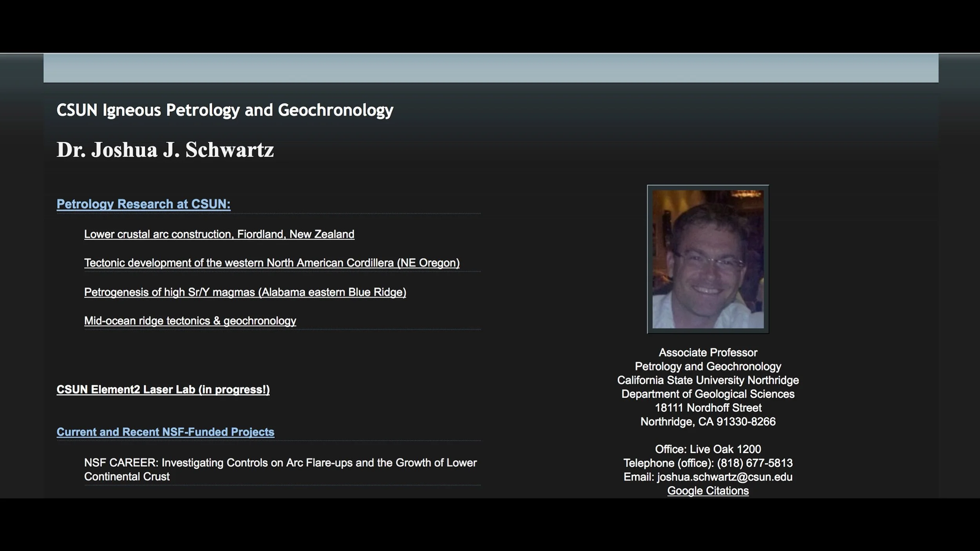Click the office telephone number line
This screenshot has width=980, height=551.
pos(708,463)
